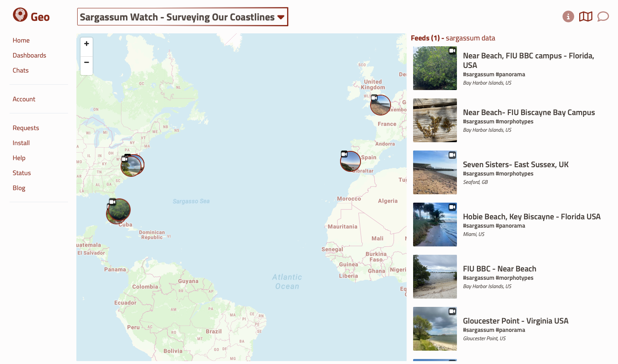Open the Florida map photo marker near Cuba
This screenshot has width=618, height=364.
pyautogui.click(x=119, y=210)
